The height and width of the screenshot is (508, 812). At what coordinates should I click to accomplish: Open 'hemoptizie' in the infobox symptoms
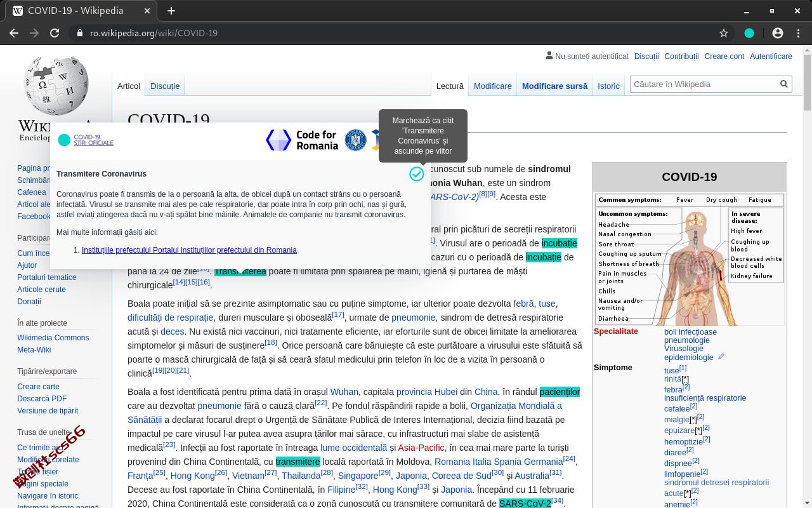[x=683, y=441]
